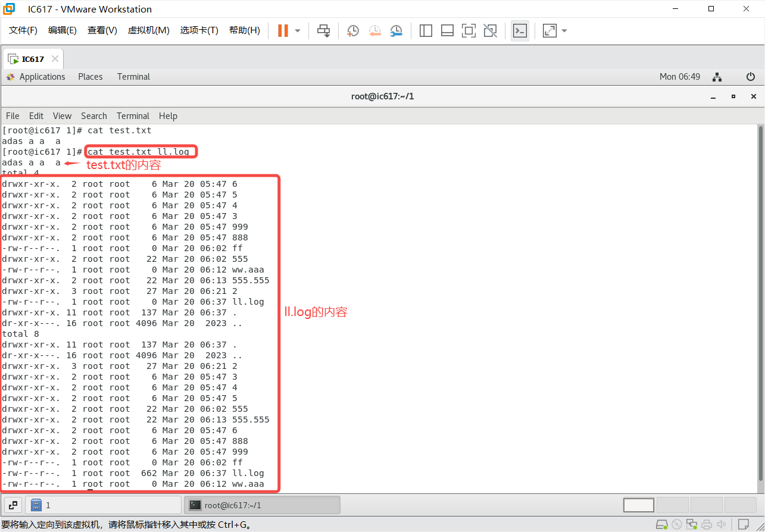Open the network status icon in the top panel
The width and height of the screenshot is (765, 532).
tap(717, 77)
